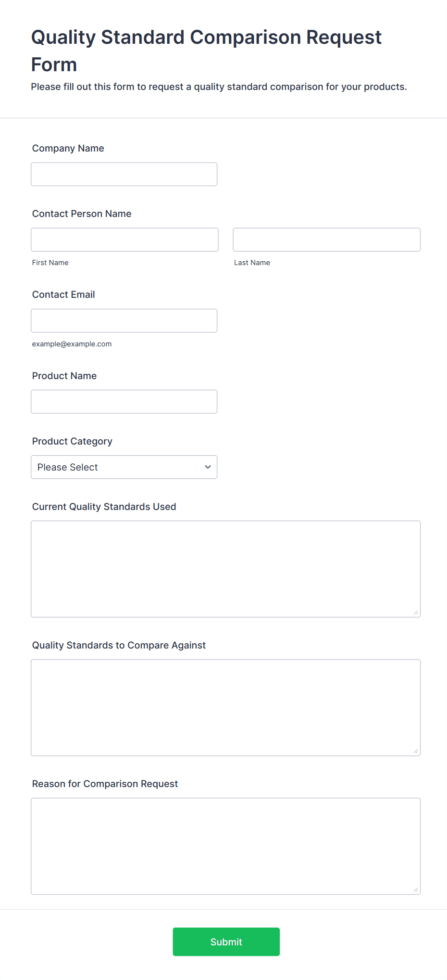Click the chevron arrow in Product Category
The height and width of the screenshot is (980, 447).
[x=208, y=467]
